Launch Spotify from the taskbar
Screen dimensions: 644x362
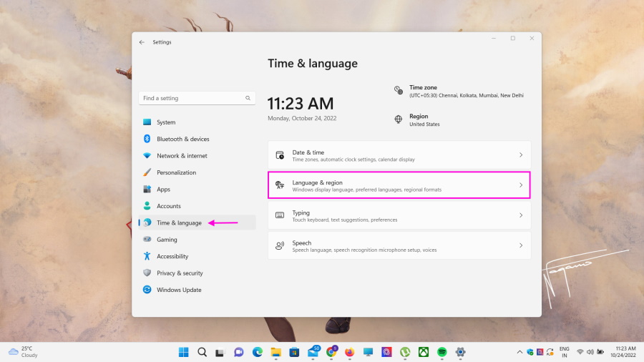(x=441, y=352)
